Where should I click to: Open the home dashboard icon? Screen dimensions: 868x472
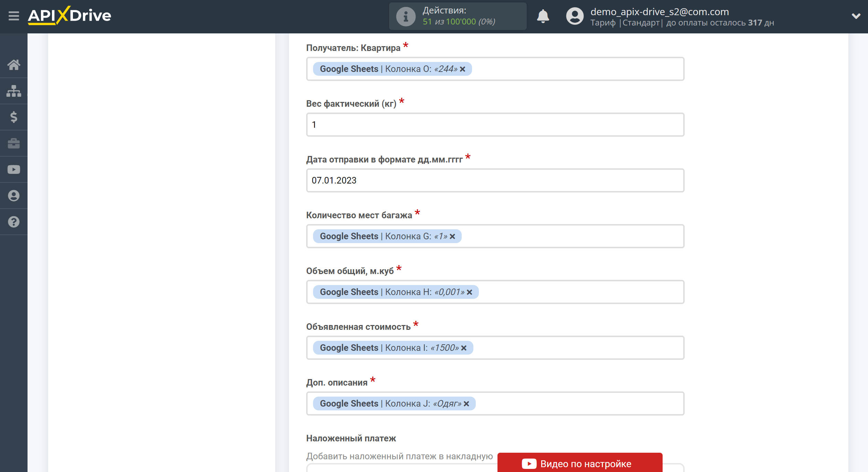[x=14, y=65]
